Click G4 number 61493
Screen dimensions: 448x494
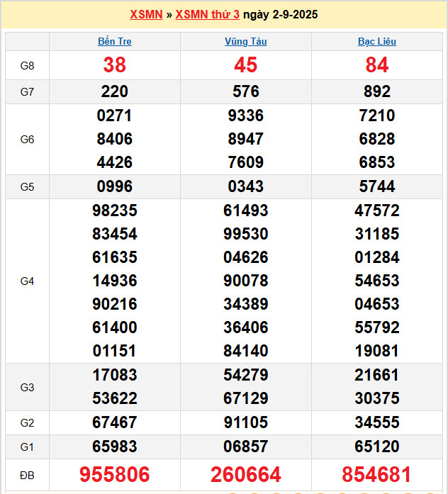point(246,210)
